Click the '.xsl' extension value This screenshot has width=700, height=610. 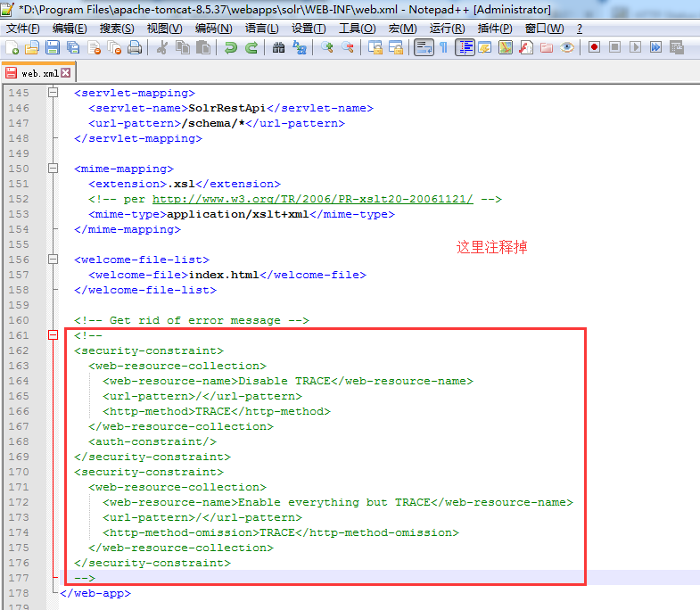pyautogui.click(x=181, y=184)
